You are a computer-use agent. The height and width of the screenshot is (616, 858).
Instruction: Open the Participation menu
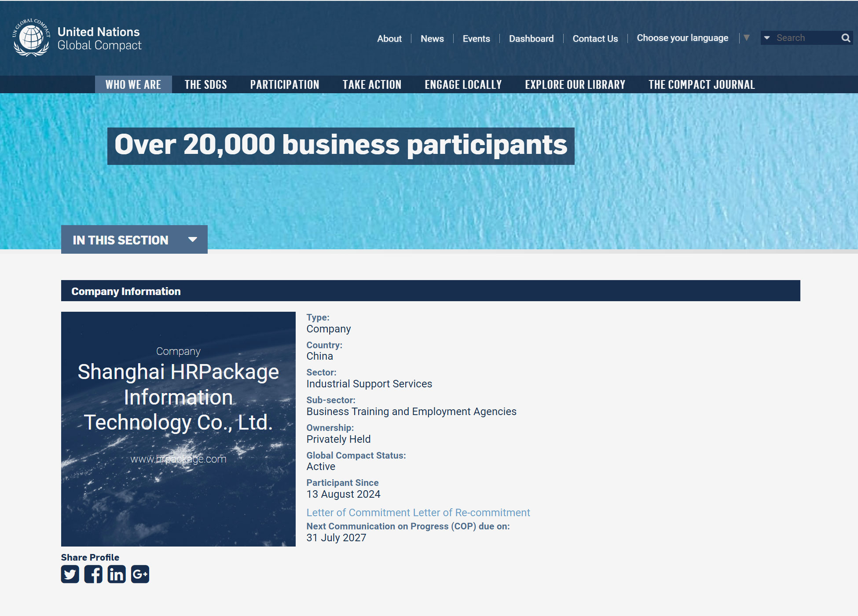pyautogui.click(x=285, y=84)
